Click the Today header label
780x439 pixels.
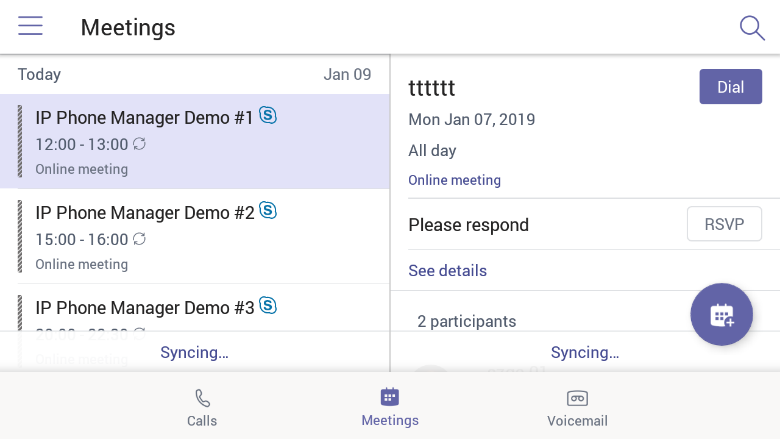[x=39, y=75]
